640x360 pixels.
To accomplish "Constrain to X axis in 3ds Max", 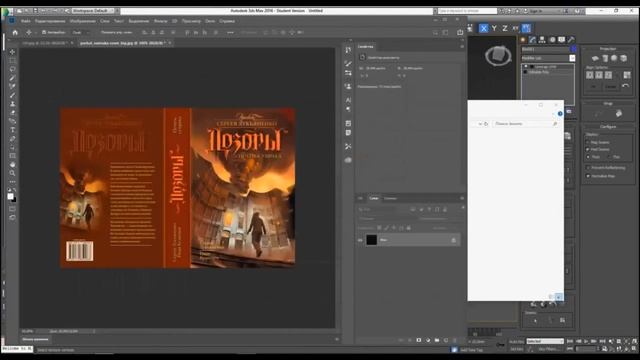I will pyautogui.click(x=484, y=28).
